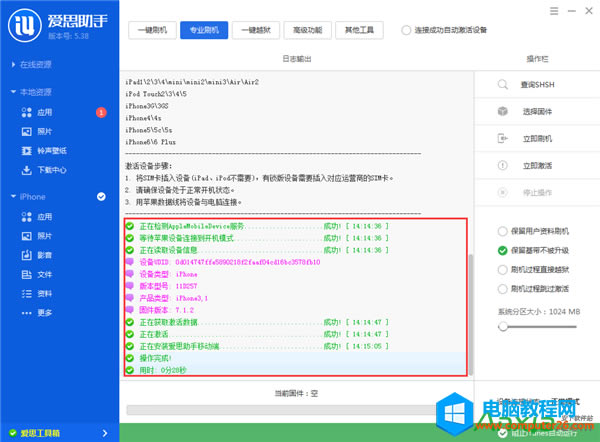This screenshot has height=442, width=600.
Task: Click the log output vertical scrollbar
Action: click(x=471, y=315)
